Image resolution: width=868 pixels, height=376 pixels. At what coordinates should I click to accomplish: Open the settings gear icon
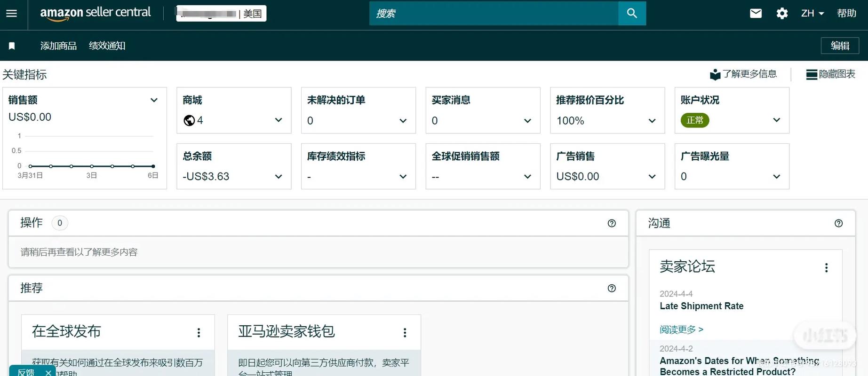(782, 13)
